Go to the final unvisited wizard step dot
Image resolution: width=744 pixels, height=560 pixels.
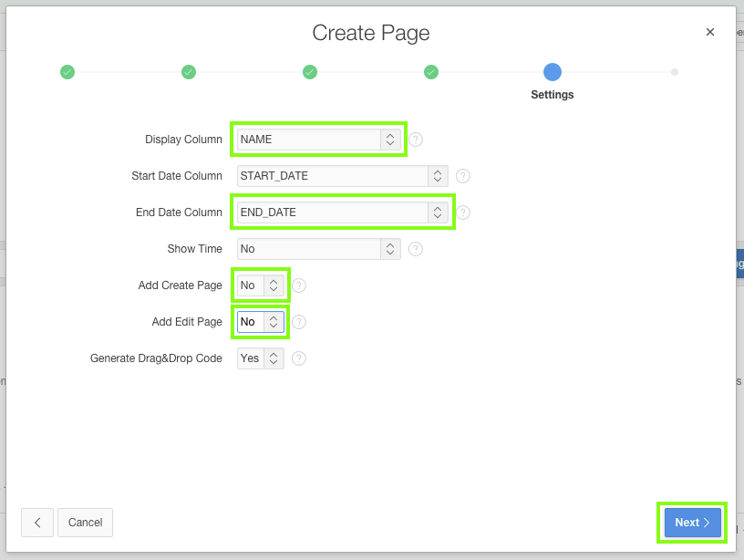(x=674, y=72)
